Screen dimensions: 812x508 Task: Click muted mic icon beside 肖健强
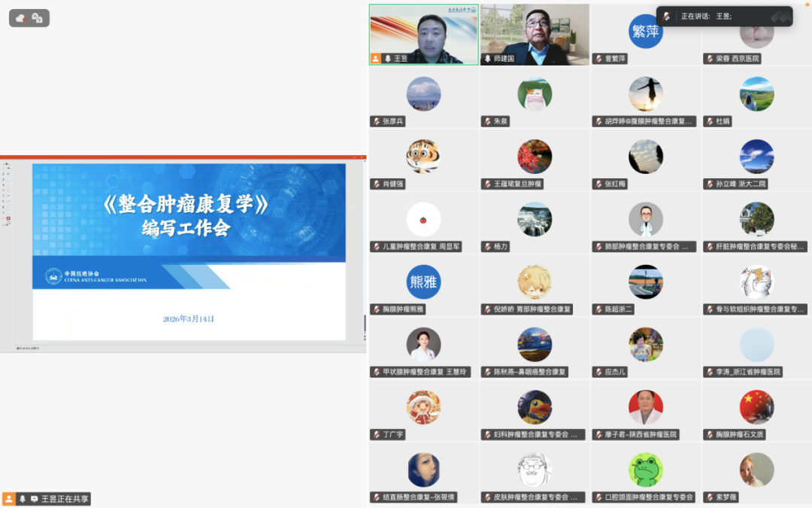point(377,184)
